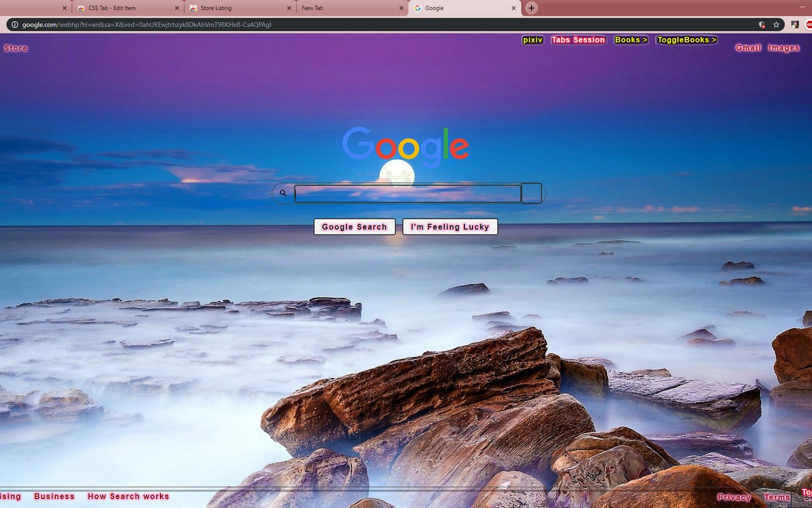Open the Tabs Session button

pyautogui.click(x=579, y=40)
